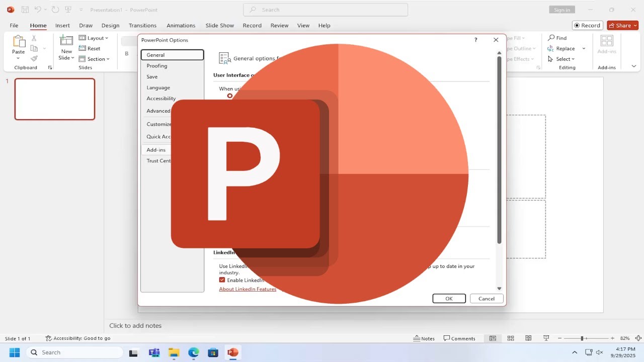Switch to the Design tab
This screenshot has height=362, width=644.
(110, 25)
